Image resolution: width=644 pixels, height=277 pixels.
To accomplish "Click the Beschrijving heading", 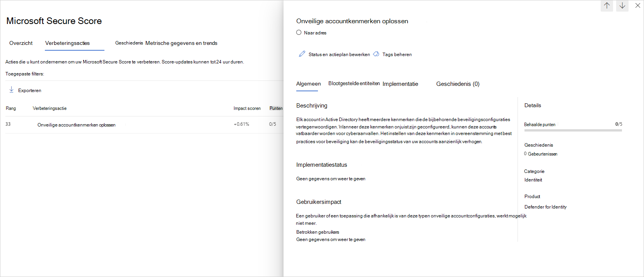I will coord(312,106).
